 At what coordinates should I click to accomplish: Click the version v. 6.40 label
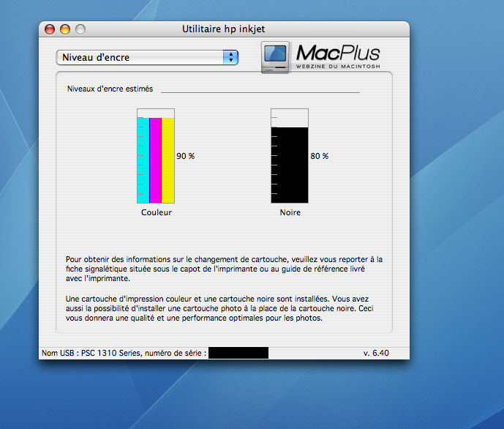pos(376,353)
